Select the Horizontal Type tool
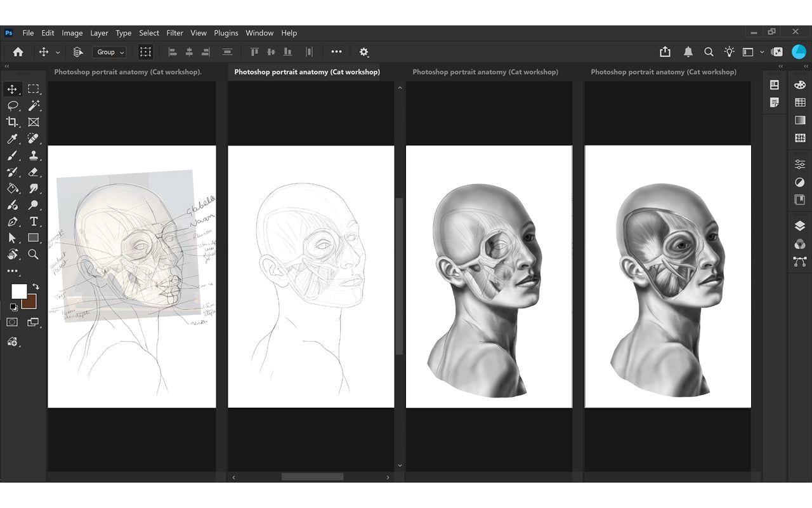 pos(34,221)
